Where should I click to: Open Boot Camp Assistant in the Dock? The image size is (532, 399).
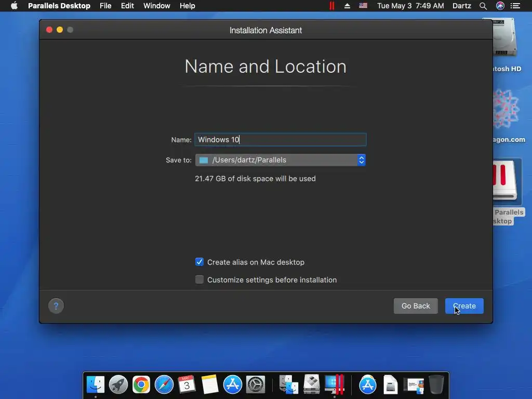tap(312, 384)
